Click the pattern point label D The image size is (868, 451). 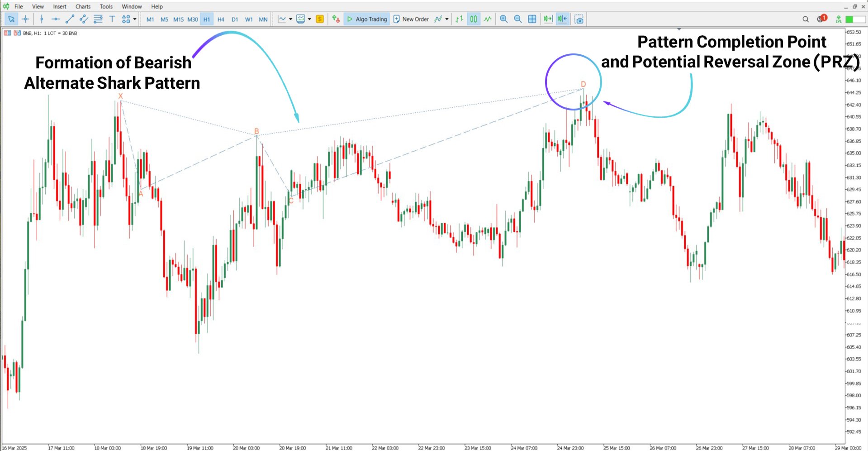click(583, 84)
